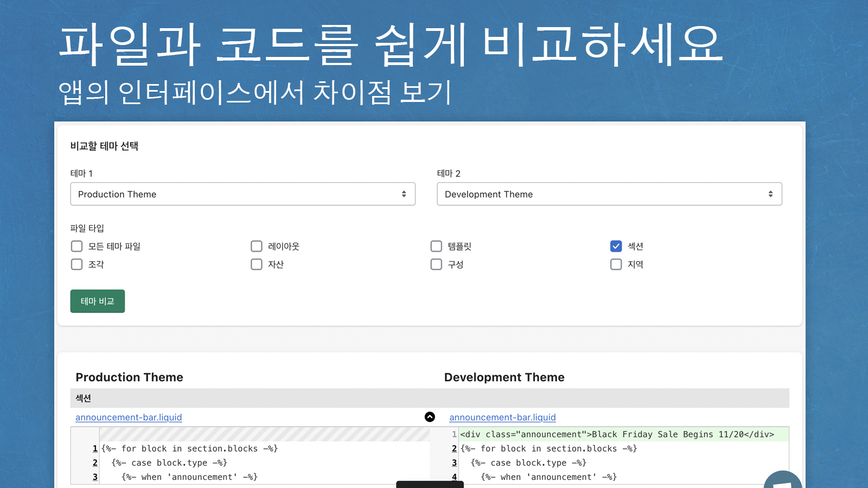Open Development Theme announcement-bar.liquid link
868x488 pixels.
502,418
